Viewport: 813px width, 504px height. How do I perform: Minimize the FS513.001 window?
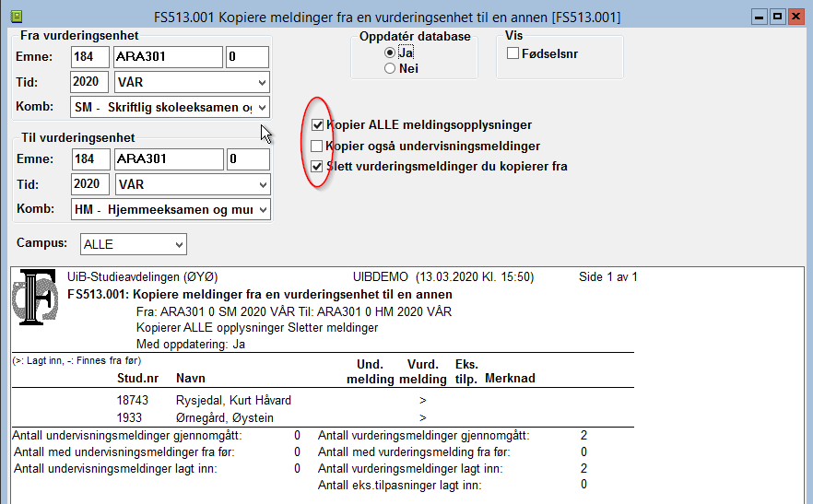click(x=760, y=17)
